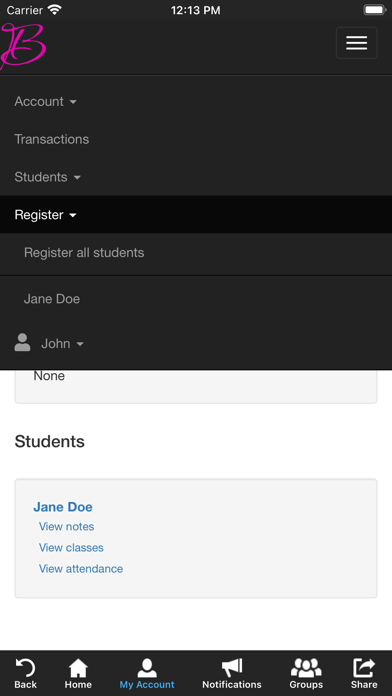The height and width of the screenshot is (696, 392).
Task: Open the Transactions menu item
Action: tap(52, 139)
